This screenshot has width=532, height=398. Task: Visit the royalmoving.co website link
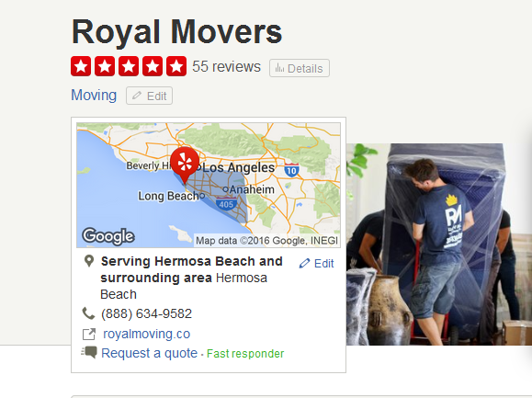(147, 334)
